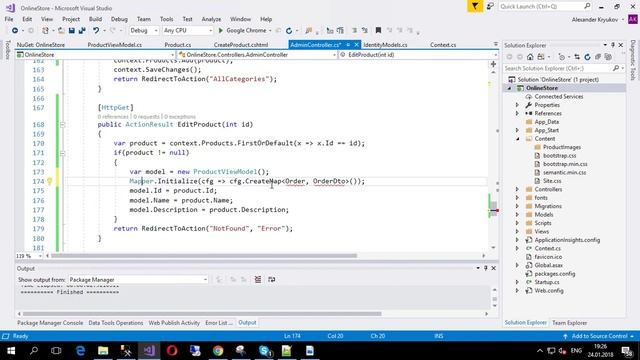
Task: Open the Debug configuration dropdown
Action: tap(143, 31)
